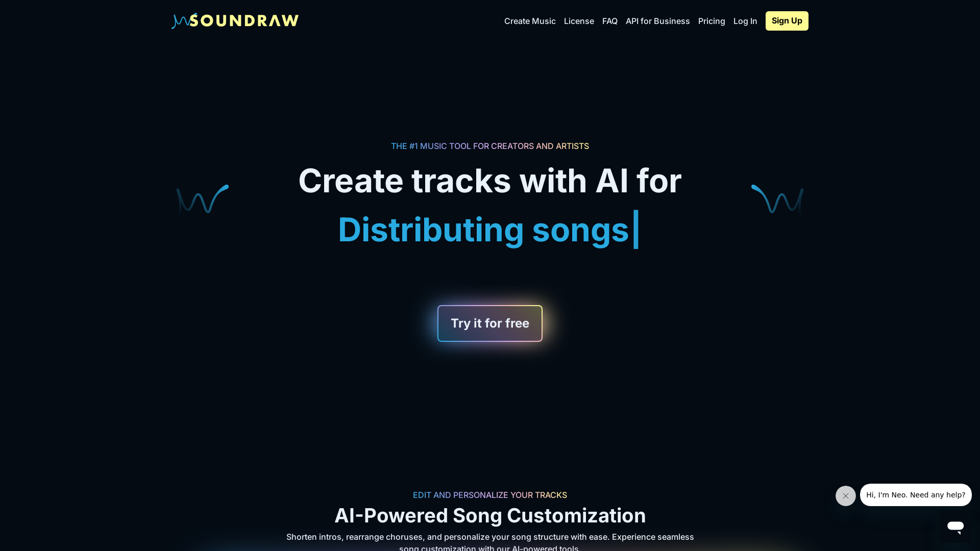Screen dimensions: 980x551
Task: Navigate to the Pricing page
Action: [712, 21]
